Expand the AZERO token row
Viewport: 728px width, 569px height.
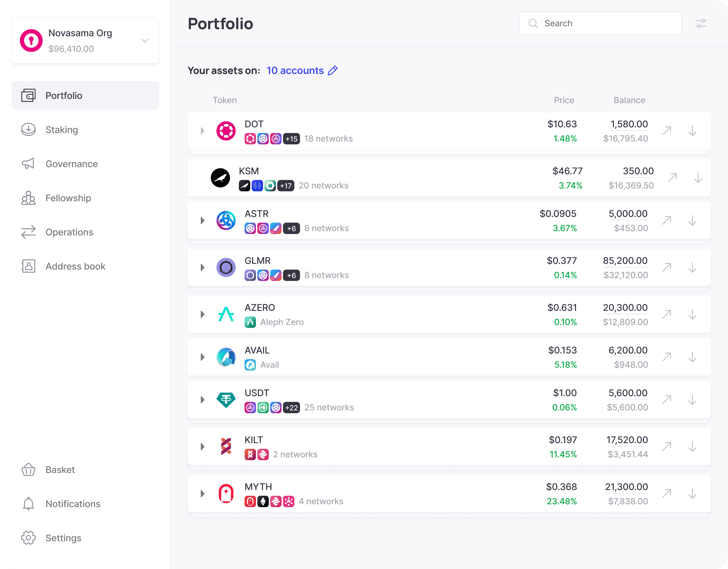pyautogui.click(x=202, y=314)
